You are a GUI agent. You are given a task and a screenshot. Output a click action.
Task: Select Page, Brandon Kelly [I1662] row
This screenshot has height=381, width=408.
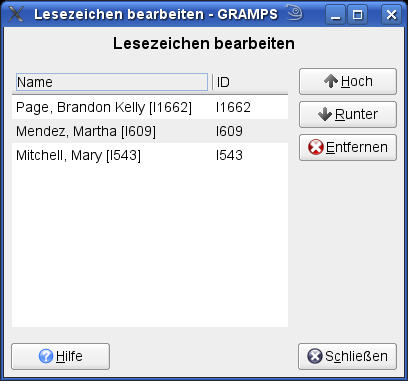(150, 107)
